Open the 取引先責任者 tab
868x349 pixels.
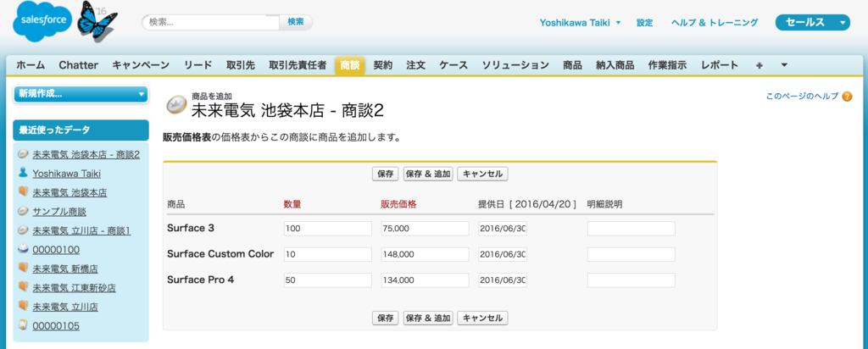click(x=298, y=65)
